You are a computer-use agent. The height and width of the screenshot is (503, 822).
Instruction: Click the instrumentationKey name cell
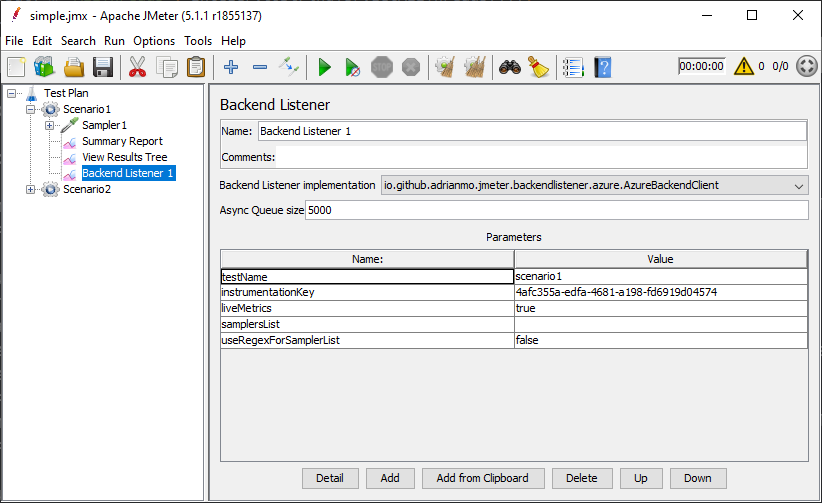367,292
